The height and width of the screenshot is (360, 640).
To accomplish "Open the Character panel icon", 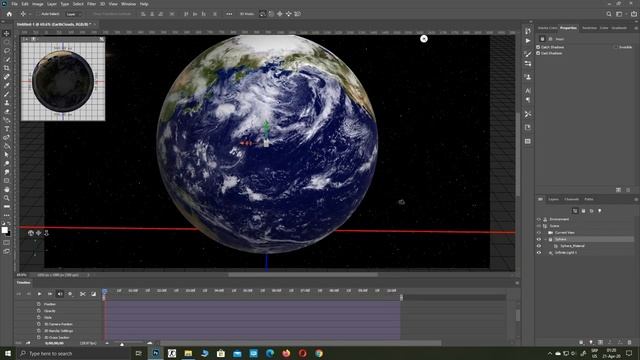I will click(528, 91).
